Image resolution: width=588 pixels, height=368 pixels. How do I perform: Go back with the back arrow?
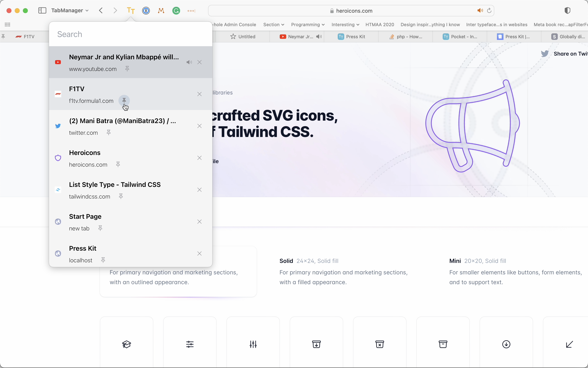click(101, 10)
